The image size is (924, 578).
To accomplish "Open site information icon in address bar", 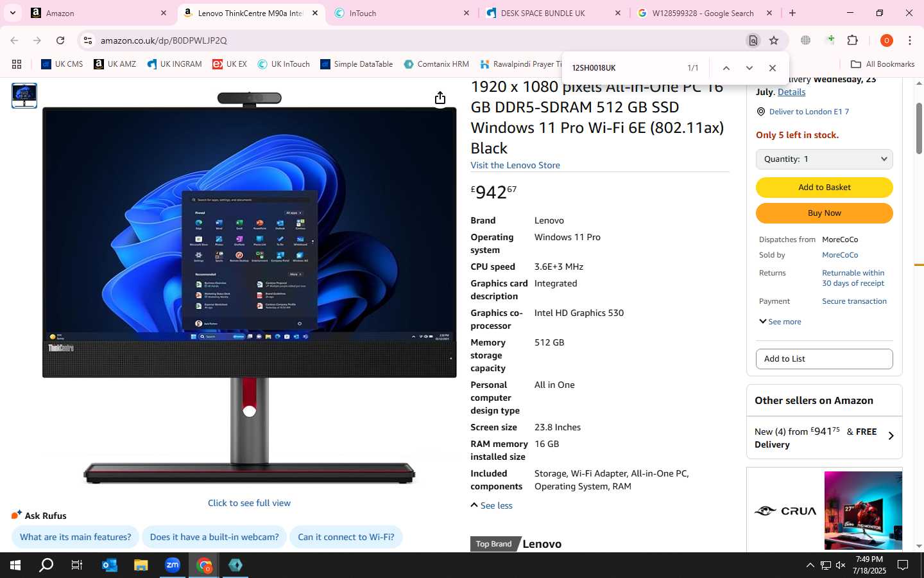I will [x=88, y=40].
